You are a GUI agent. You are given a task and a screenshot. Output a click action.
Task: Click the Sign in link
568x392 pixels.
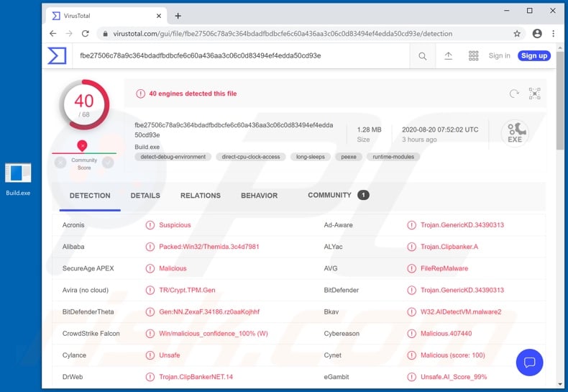[x=499, y=56]
